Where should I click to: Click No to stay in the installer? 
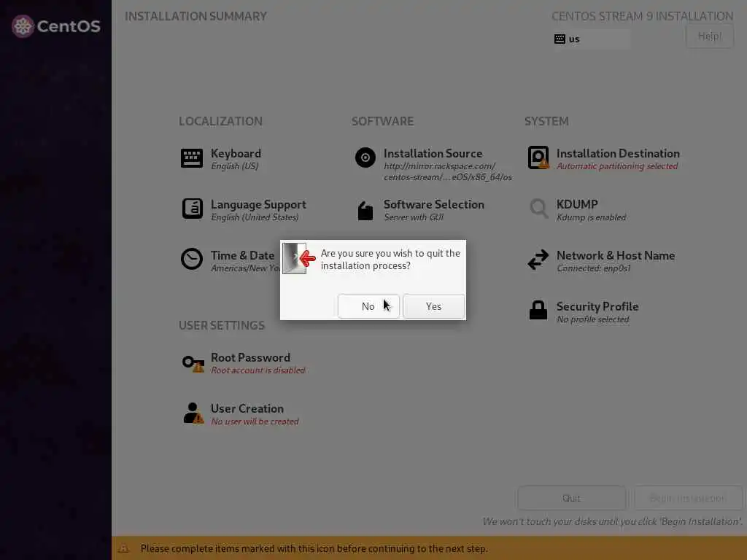click(x=368, y=306)
